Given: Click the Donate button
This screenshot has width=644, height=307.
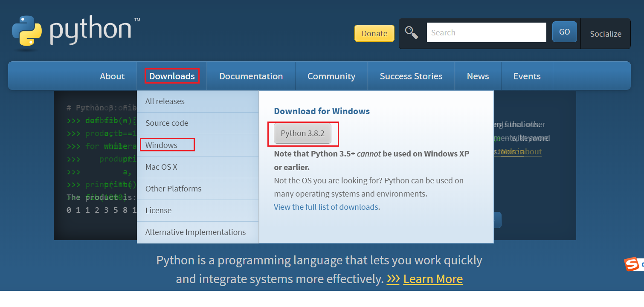Looking at the screenshot, I should [x=374, y=33].
